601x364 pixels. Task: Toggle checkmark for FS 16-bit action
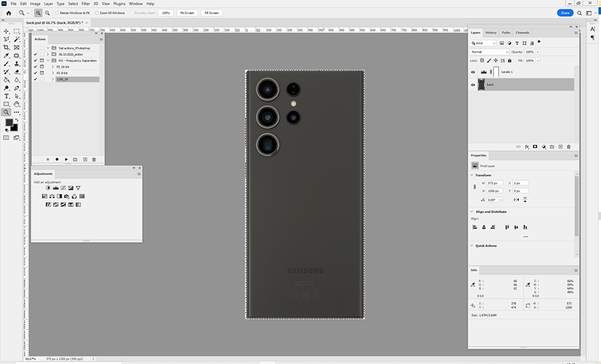coord(35,67)
